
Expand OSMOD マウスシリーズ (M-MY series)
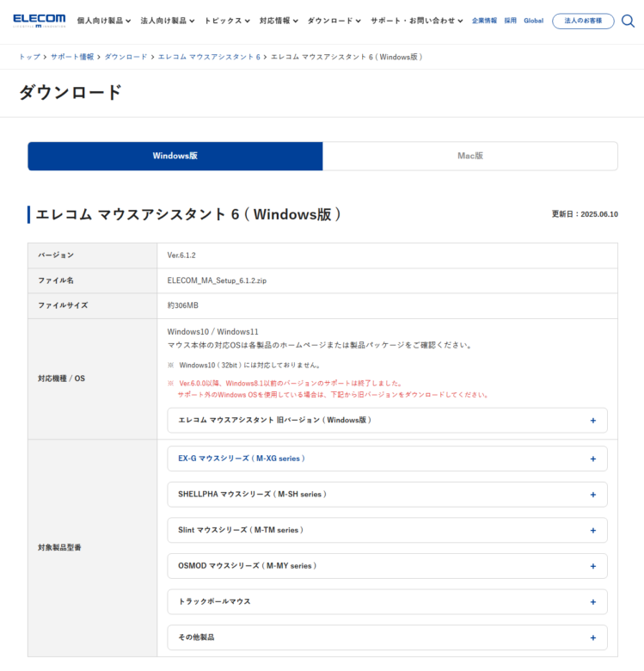point(387,566)
